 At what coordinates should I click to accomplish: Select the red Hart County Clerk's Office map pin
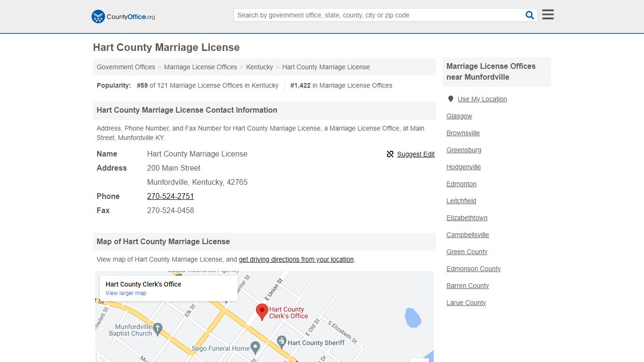pyautogui.click(x=262, y=312)
